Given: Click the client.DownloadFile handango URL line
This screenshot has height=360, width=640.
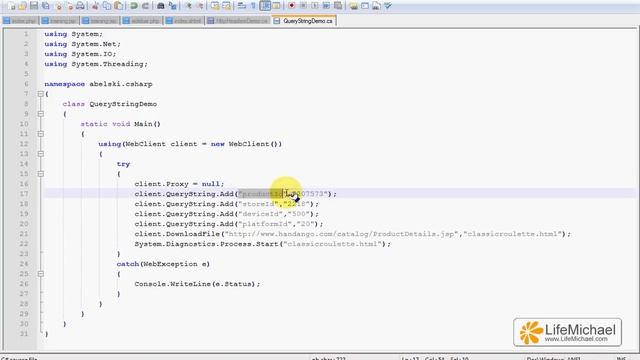Looking at the screenshot, I should [353, 234].
